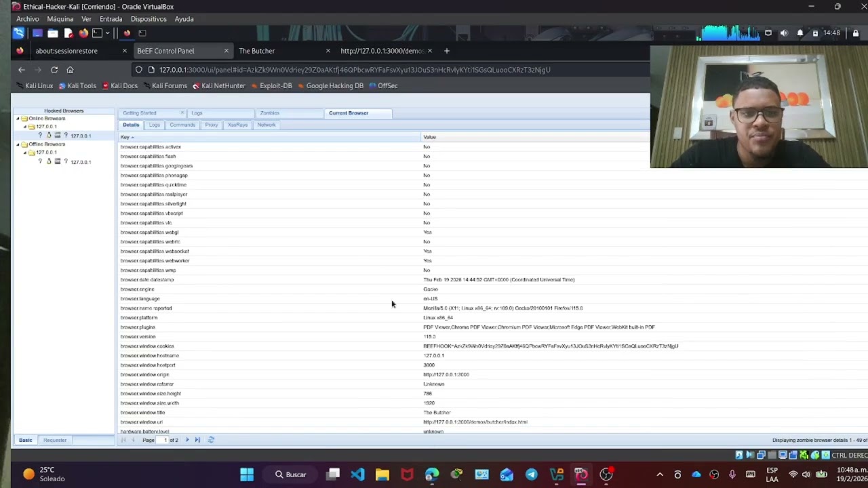Refresh the zombie details grid
The height and width of the screenshot is (488, 868).
(x=211, y=440)
